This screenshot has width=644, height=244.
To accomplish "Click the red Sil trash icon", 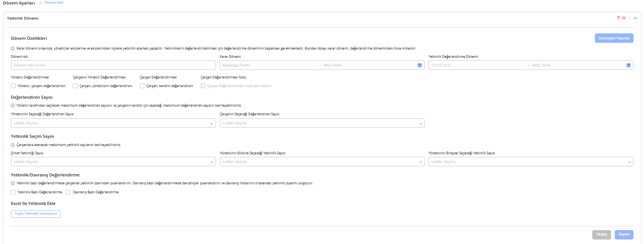I will 618,18.
